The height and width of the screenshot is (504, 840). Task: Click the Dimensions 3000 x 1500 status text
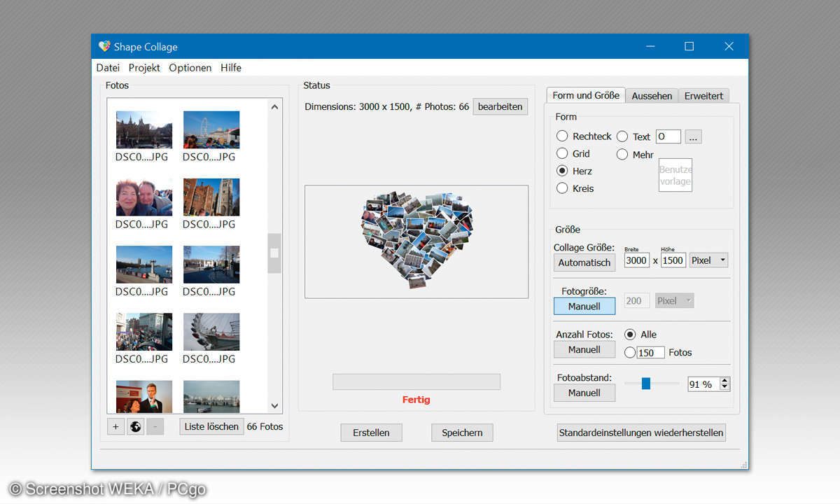click(387, 107)
